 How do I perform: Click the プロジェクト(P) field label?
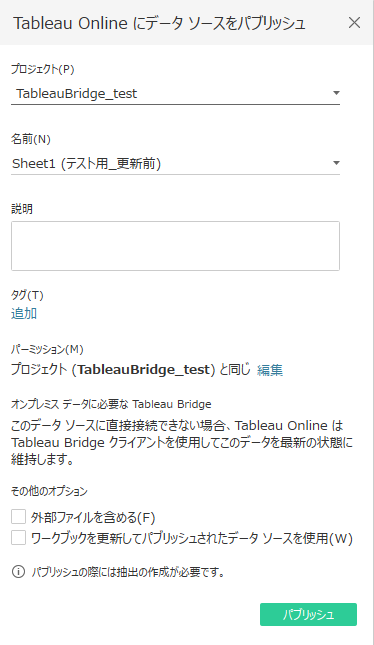[43, 69]
